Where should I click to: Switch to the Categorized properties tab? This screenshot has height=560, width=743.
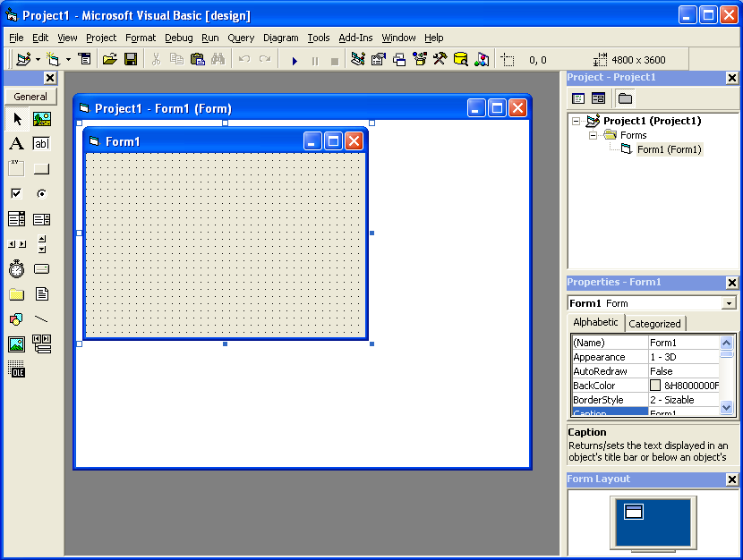coord(654,324)
